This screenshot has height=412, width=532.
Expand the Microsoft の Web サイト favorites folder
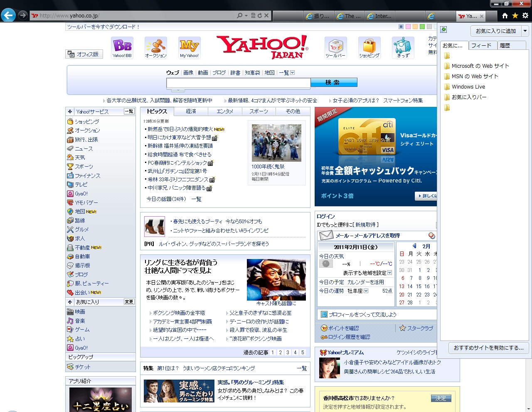pyautogui.click(x=476, y=66)
